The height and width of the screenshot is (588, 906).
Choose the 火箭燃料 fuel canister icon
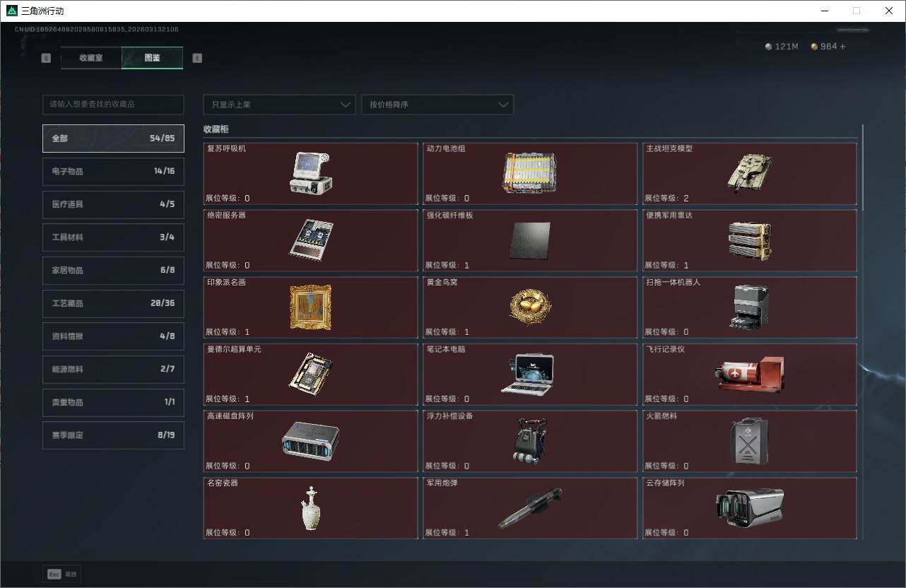(x=749, y=441)
